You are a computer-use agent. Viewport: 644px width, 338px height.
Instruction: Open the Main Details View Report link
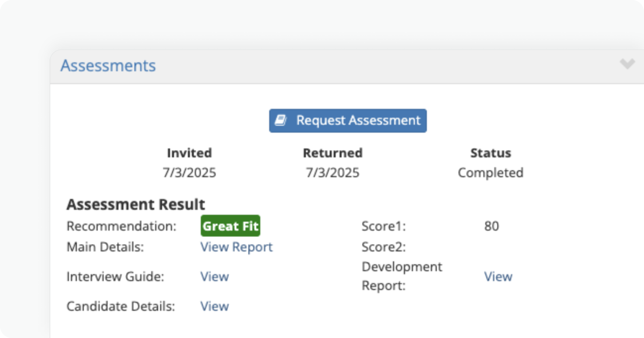click(237, 247)
